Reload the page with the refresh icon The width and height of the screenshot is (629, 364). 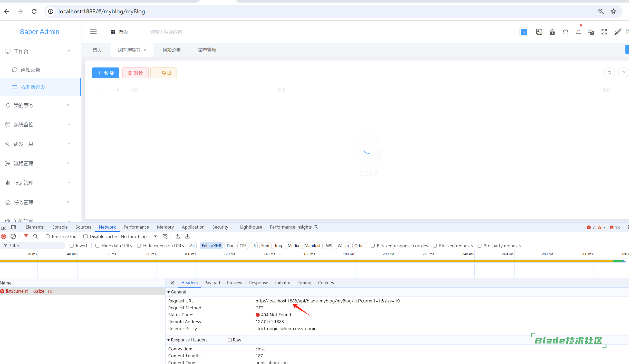coord(34,11)
